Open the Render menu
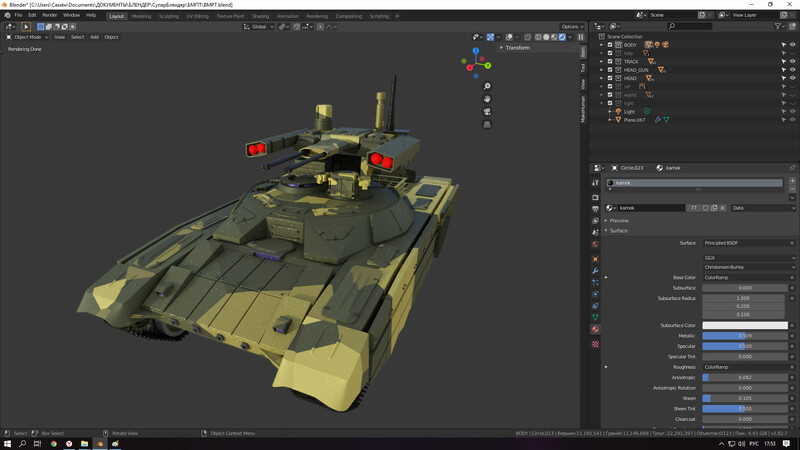 coord(49,15)
